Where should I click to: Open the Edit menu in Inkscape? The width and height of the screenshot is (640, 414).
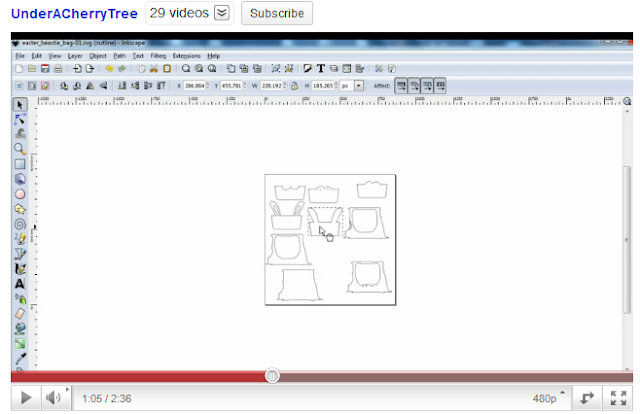point(37,56)
